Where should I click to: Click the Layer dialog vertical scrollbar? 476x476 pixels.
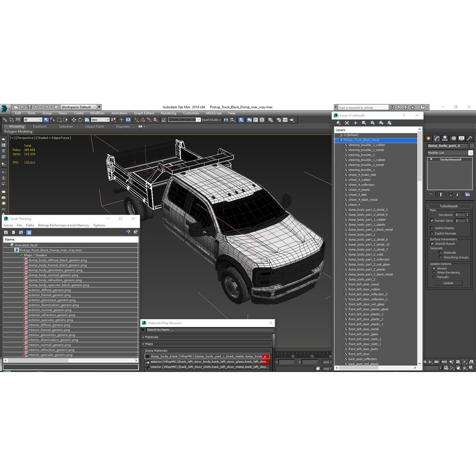pyautogui.click(x=420, y=156)
